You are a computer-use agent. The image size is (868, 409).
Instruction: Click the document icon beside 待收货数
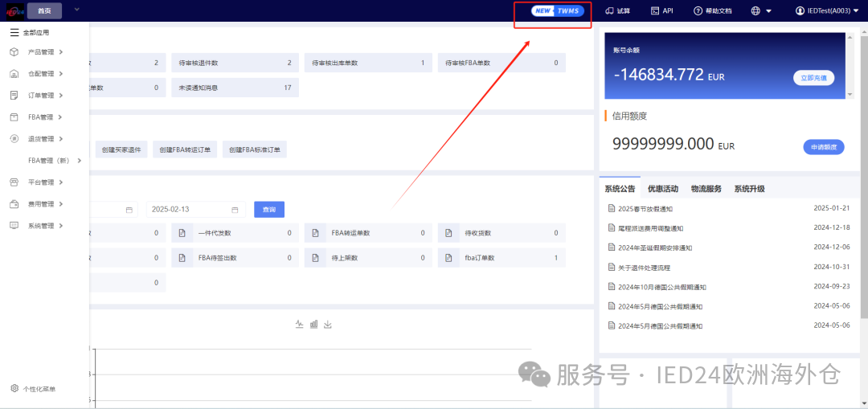(x=448, y=233)
